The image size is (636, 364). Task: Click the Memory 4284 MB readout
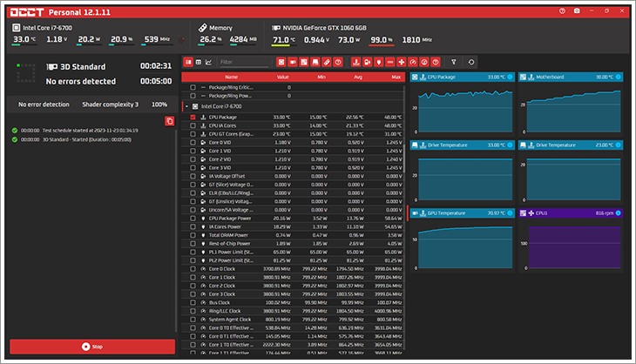243,40
